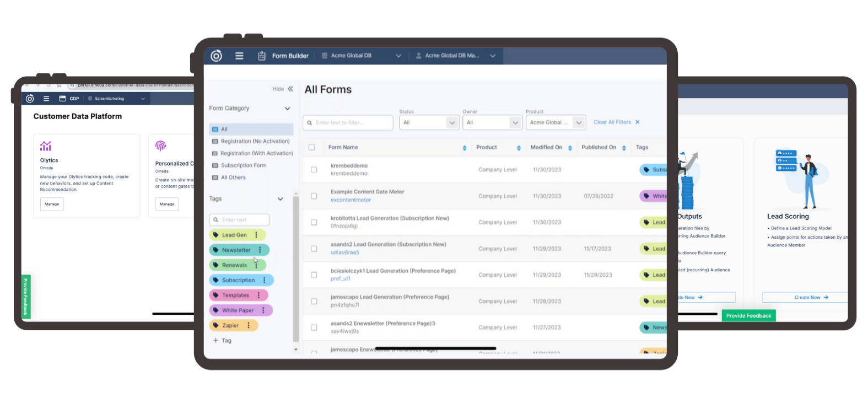Open Newsletter tag options menu

(x=260, y=250)
